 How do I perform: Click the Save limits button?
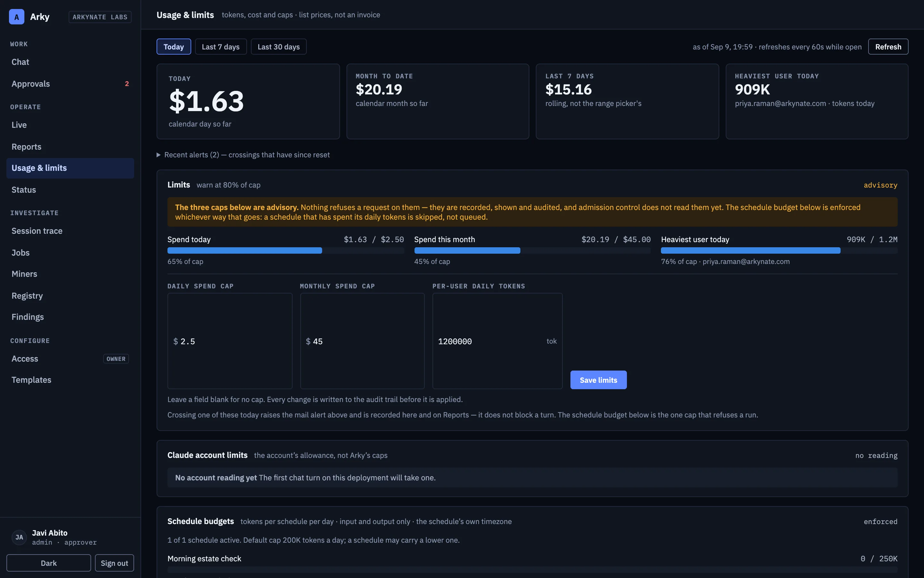[x=598, y=380]
